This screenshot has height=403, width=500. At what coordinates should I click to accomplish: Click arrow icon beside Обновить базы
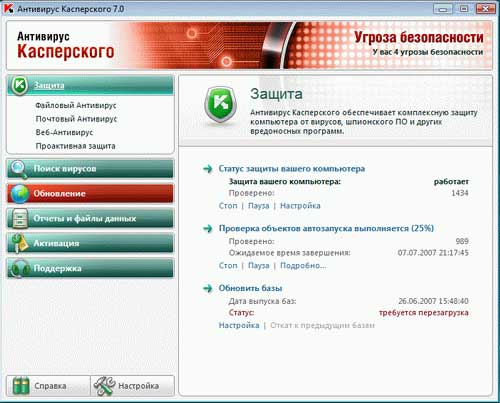[x=208, y=288]
